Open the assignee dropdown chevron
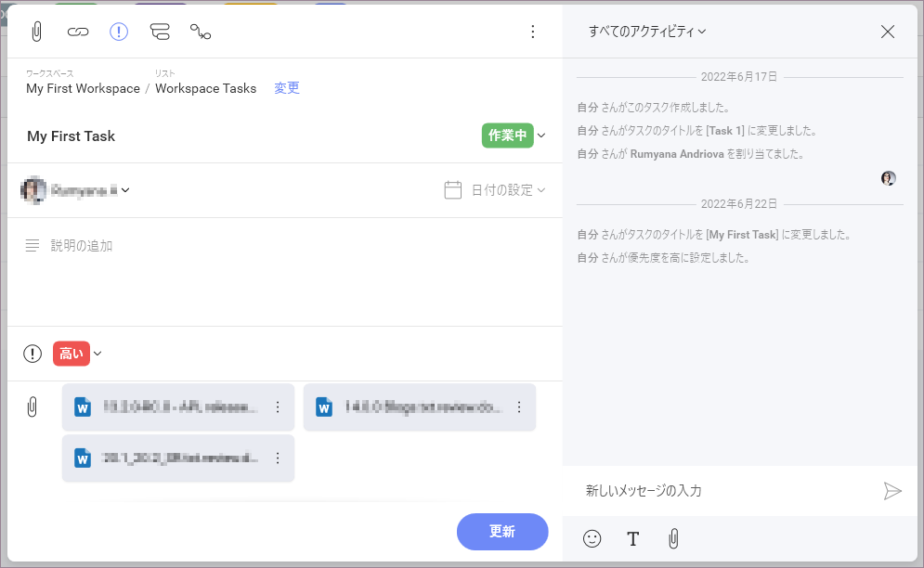This screenshot has height=568, width=924. (x=125, y=189)
